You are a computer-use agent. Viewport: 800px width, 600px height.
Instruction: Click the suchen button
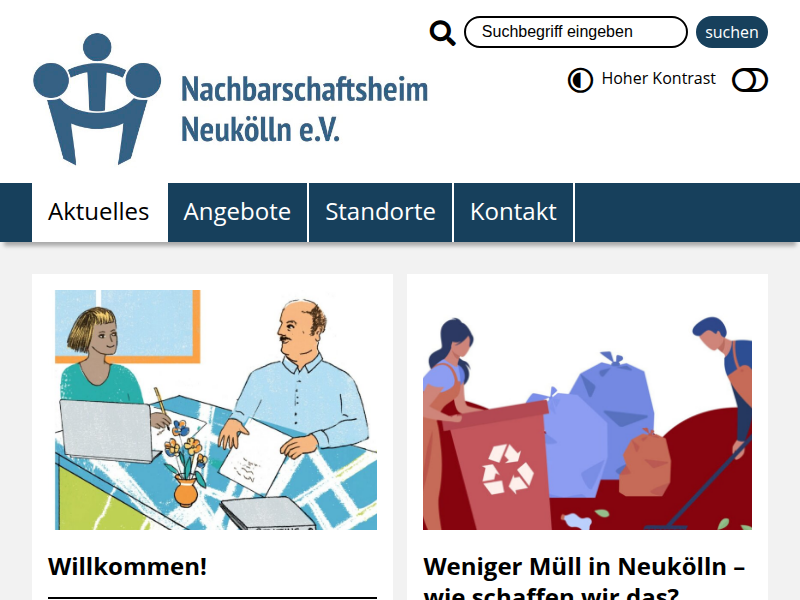coord(732,32)
